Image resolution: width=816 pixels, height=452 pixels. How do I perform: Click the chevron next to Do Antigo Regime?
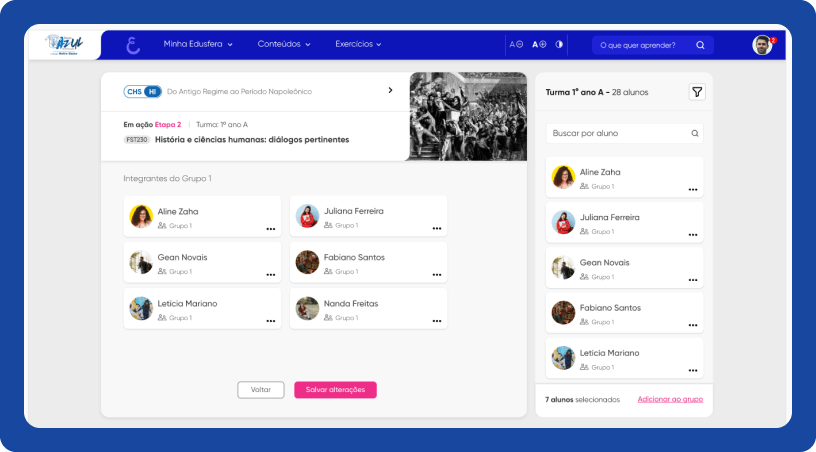(390, 91)
